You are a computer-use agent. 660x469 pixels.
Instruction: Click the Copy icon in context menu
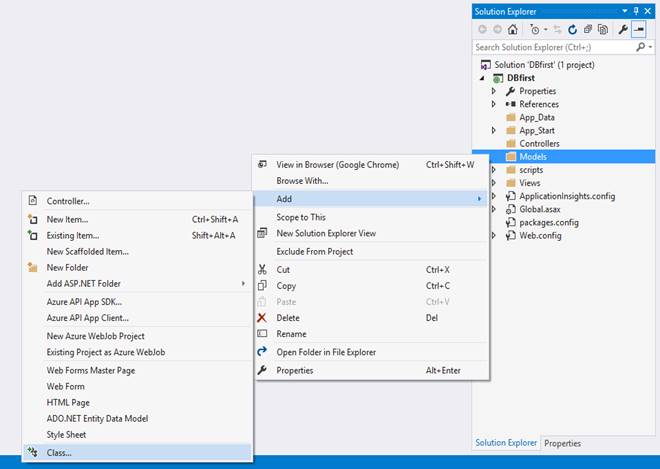click(x=262, y=285)
